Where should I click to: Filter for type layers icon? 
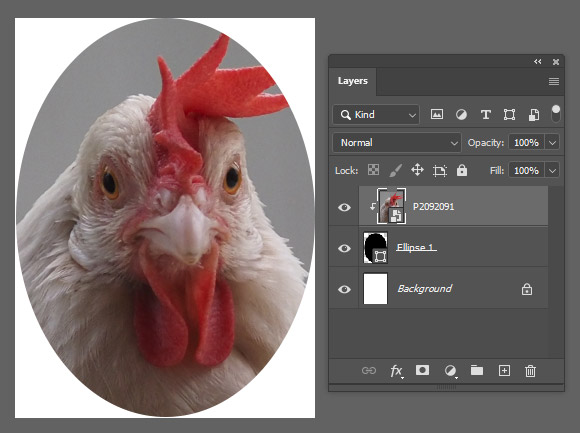pos(486,115)
